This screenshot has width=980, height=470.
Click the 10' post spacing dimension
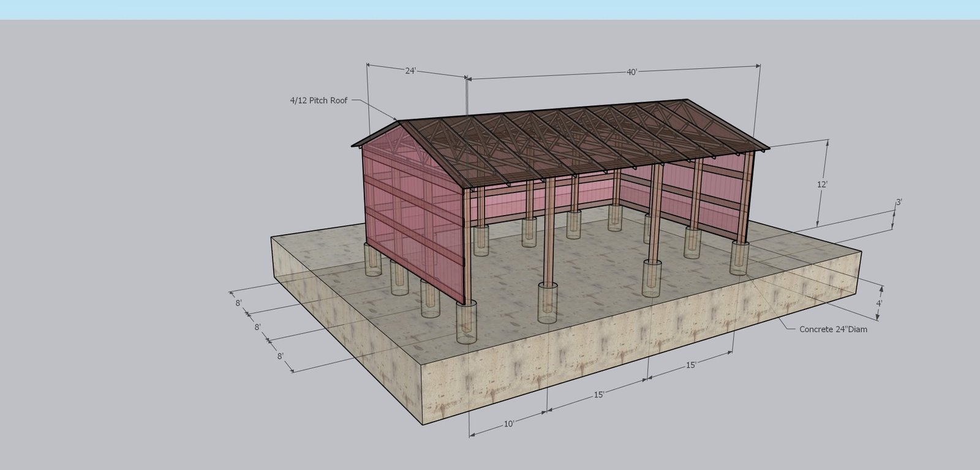509,423
